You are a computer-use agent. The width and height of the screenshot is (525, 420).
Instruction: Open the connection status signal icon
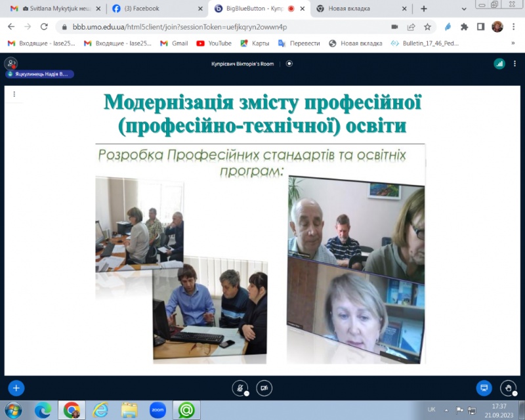[499, 64]
